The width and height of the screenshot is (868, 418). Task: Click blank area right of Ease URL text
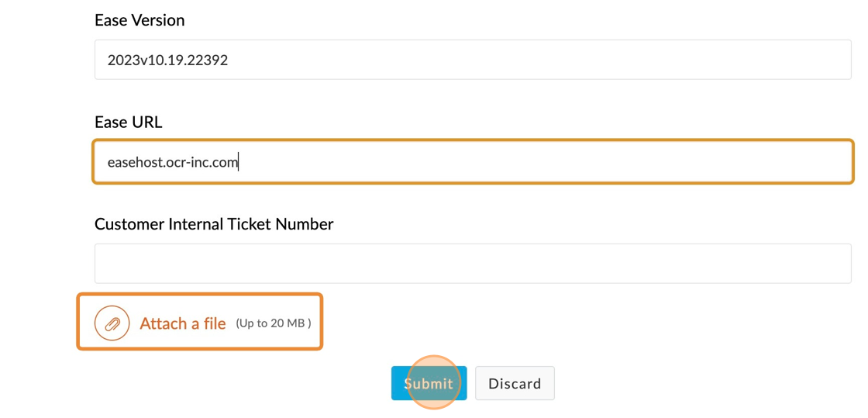point(542,162)
